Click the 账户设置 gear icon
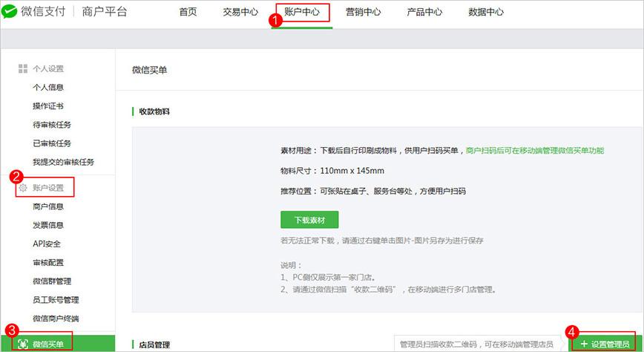644x352 pixels. point(23,188)
